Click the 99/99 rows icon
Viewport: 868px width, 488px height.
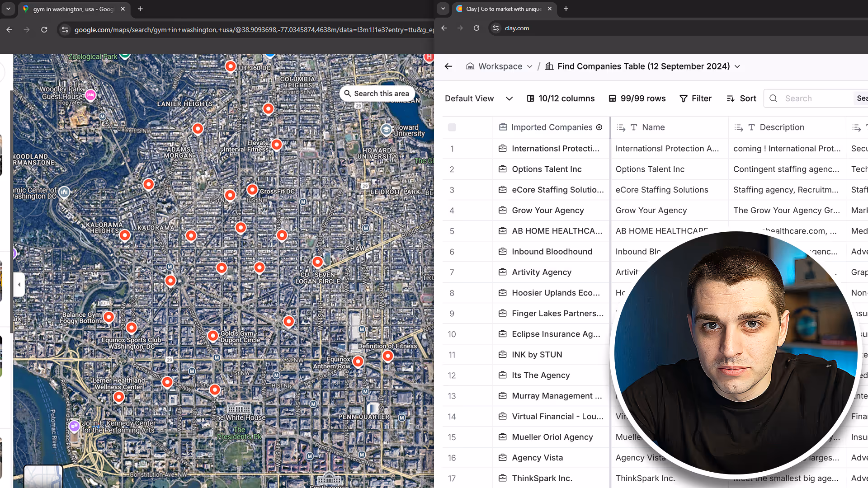[612, 99]
